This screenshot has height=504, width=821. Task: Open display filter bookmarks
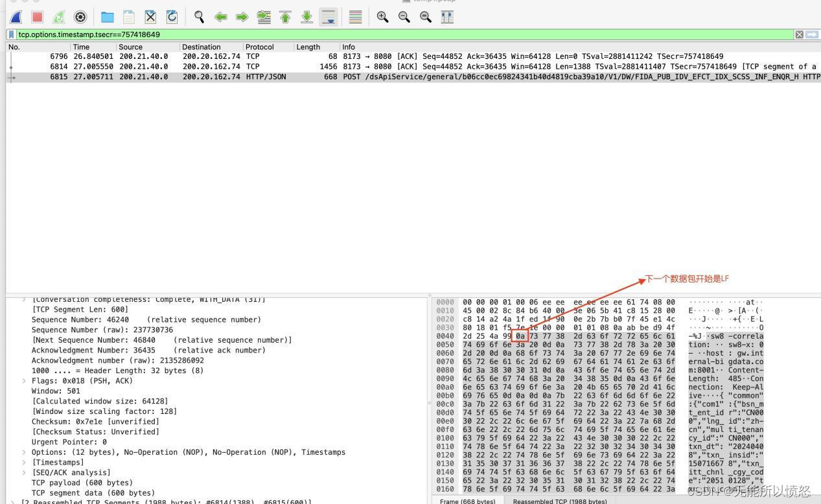tap(11, 34)
